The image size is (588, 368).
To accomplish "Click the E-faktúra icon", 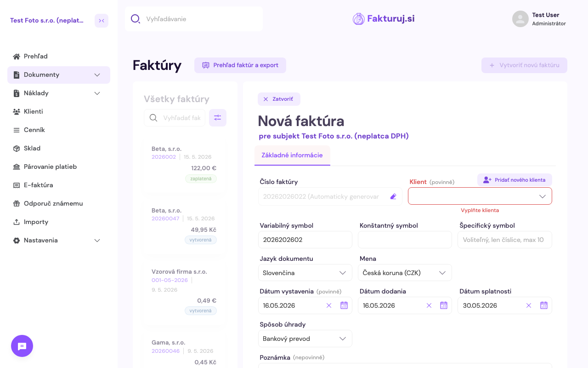I will (x=17, y=185).
